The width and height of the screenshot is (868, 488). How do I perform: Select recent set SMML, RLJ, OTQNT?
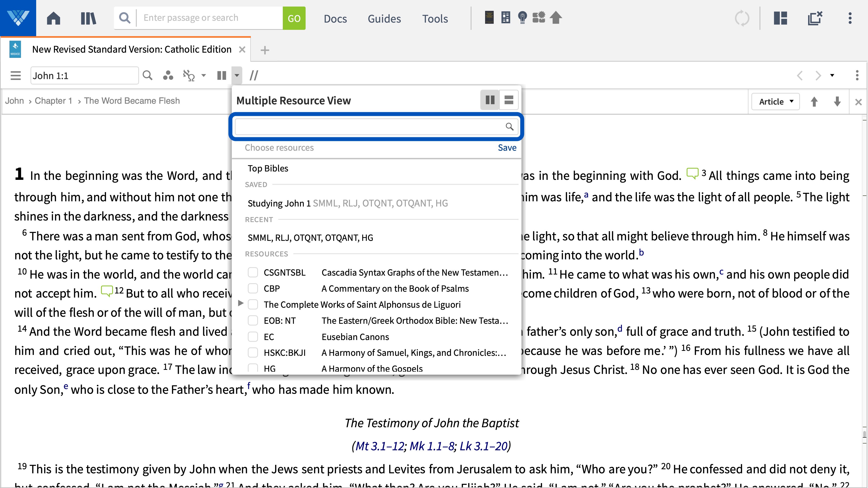click(x=310, y=238)
